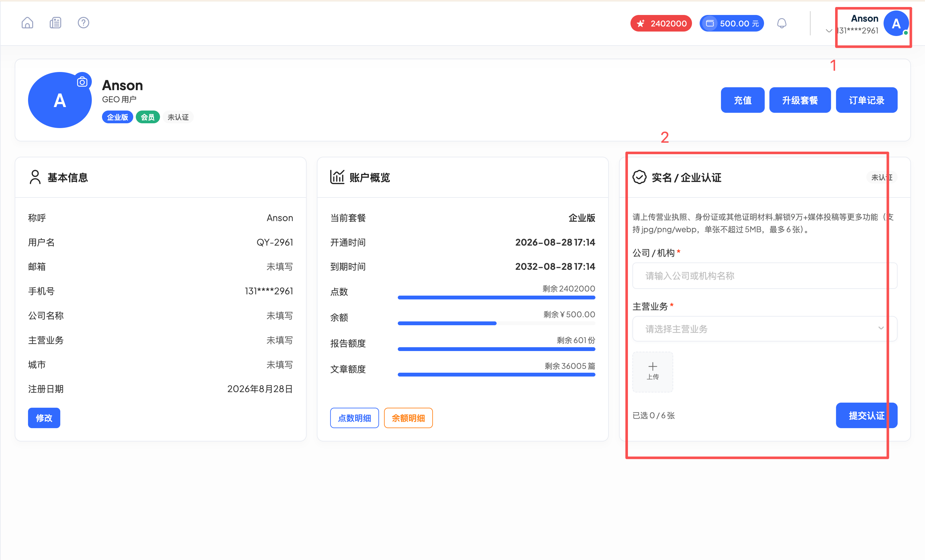Open 点数明细

[x=354, y=418]
